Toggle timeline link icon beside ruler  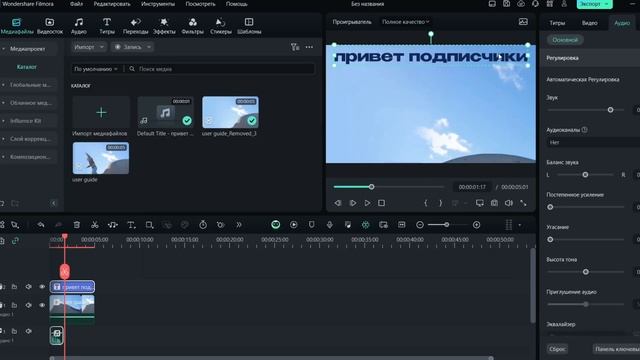tap(15, 241)
